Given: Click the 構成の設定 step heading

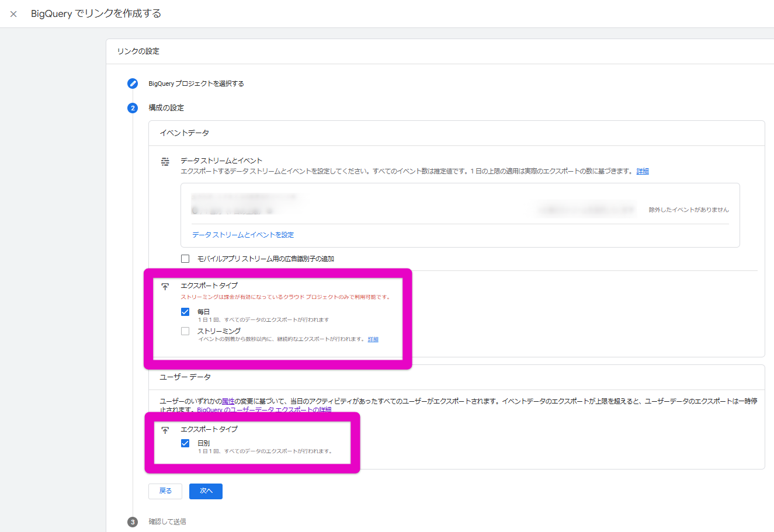Looking at the screenshot, I should click(x=166, y=108).
